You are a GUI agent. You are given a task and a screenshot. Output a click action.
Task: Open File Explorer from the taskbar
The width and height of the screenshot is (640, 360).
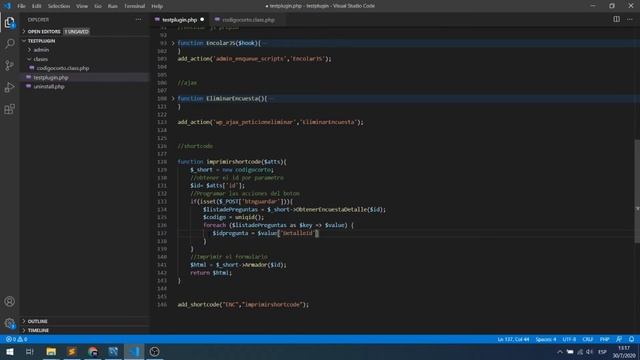[x=51, y=351]
